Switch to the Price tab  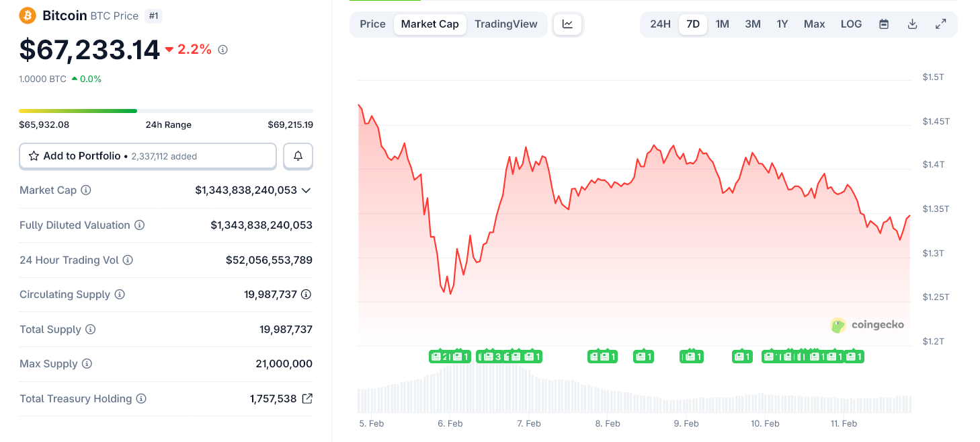pyautogui.click(x=372, y=24)
